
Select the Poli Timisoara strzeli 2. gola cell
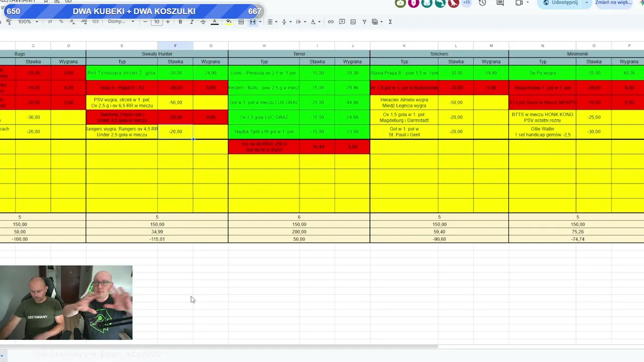[x=122, y=73]
